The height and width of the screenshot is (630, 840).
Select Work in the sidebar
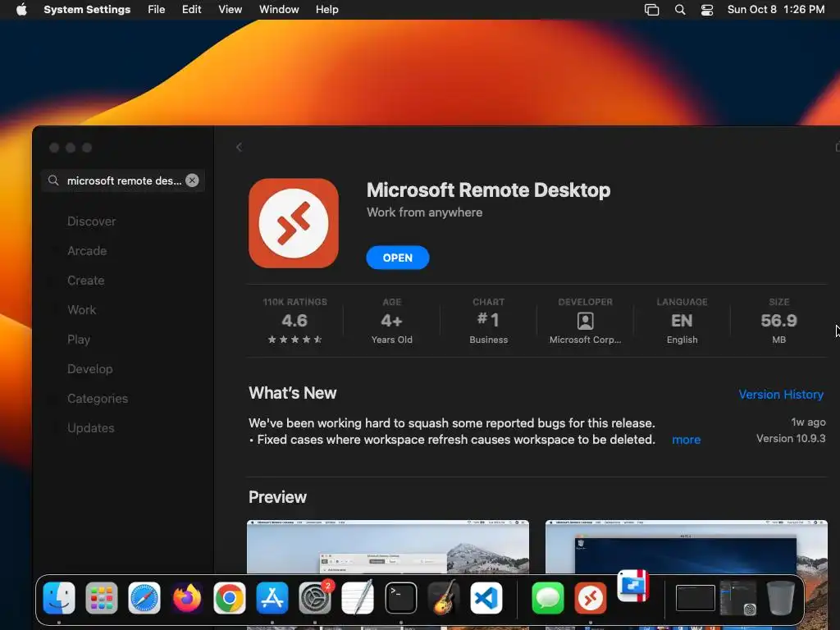click(81, 309)
